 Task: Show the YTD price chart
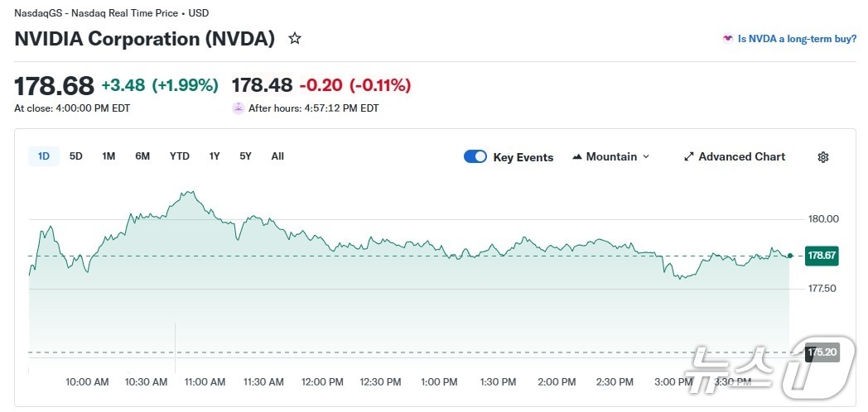(x=180, y=156)
